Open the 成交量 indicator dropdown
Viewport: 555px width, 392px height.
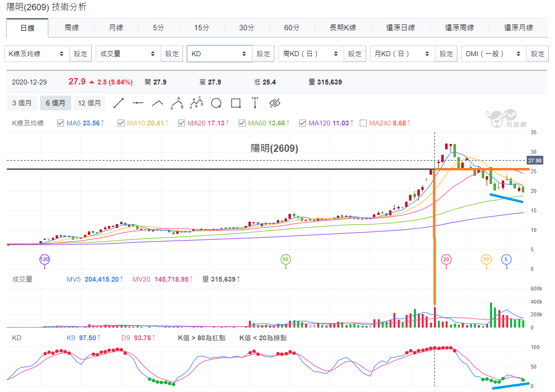[128, 54]
